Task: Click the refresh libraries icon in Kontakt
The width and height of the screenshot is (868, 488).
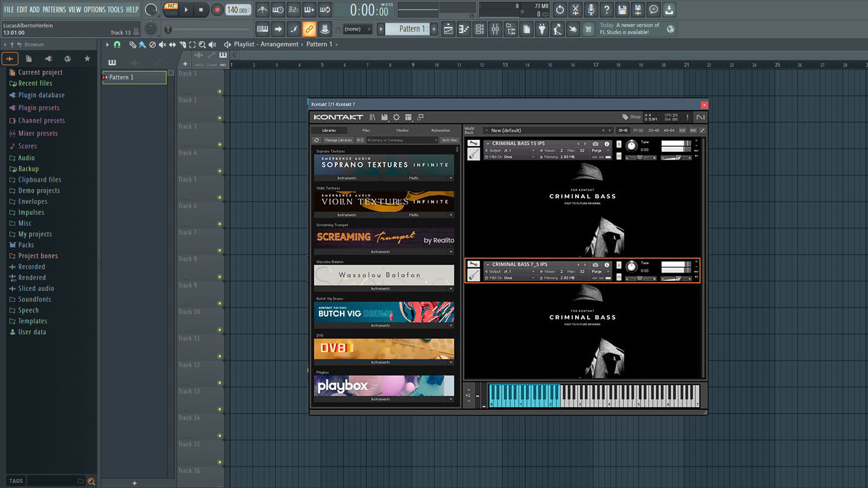Action: [316, 140]
